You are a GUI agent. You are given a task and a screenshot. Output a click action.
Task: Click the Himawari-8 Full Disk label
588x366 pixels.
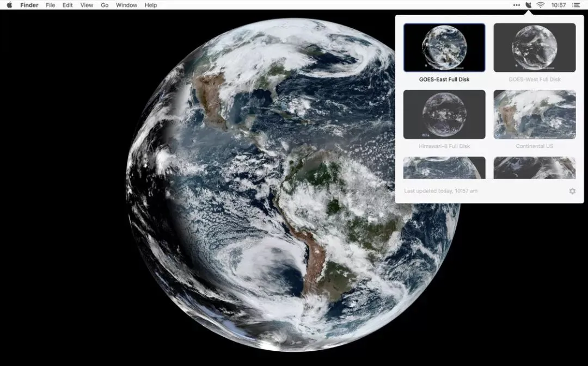pyautogui.click(x=444, y=146)
